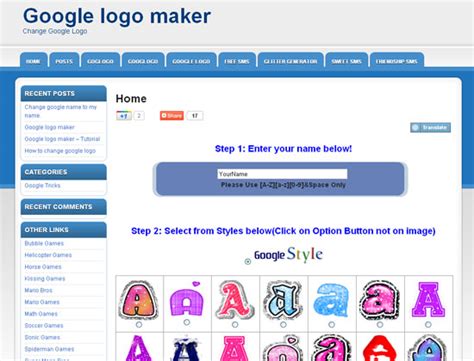Open 'Google logo maker' recent post link
Viewport: 474px width, 361px height.
click(x=49, y=127)
